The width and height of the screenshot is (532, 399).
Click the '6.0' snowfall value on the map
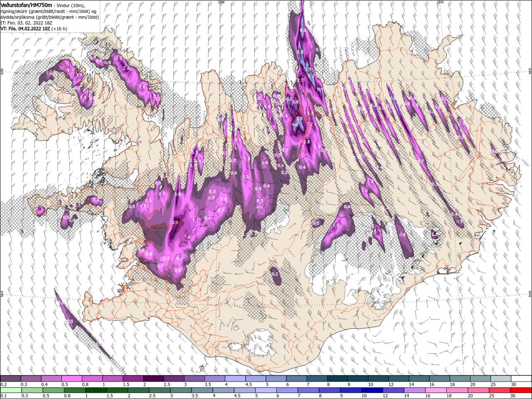tap(303, 31)
